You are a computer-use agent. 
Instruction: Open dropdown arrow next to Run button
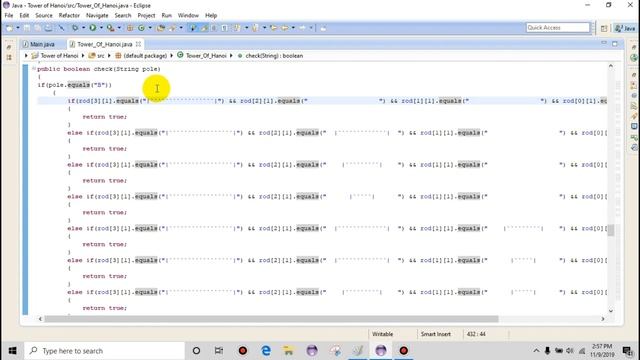tap(101, 28)
